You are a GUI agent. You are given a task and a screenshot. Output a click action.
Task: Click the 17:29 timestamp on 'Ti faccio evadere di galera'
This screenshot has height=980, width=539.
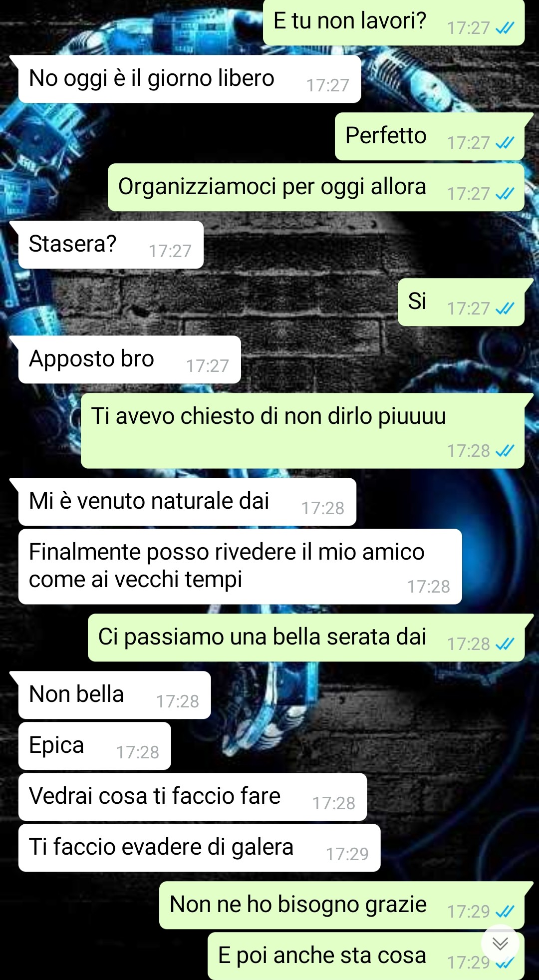pyautogui.click(x=347, y=854)
